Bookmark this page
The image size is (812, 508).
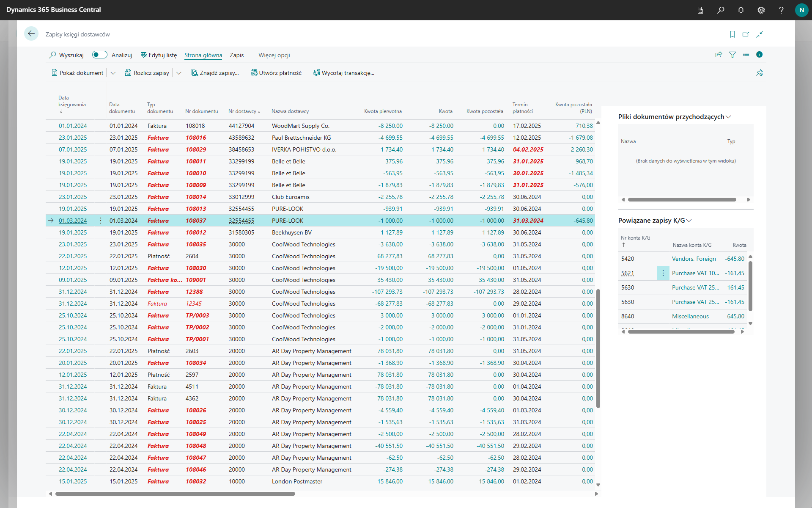(732, 34)
